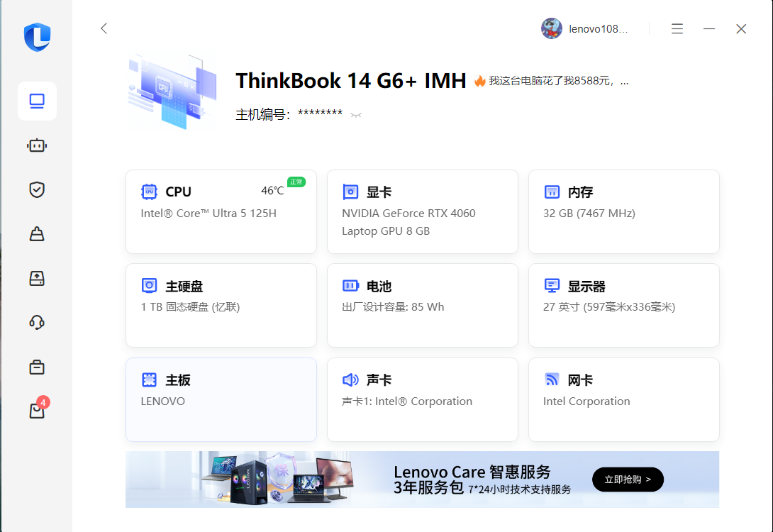Click the main hard disk icon

[x=149, y=285]
